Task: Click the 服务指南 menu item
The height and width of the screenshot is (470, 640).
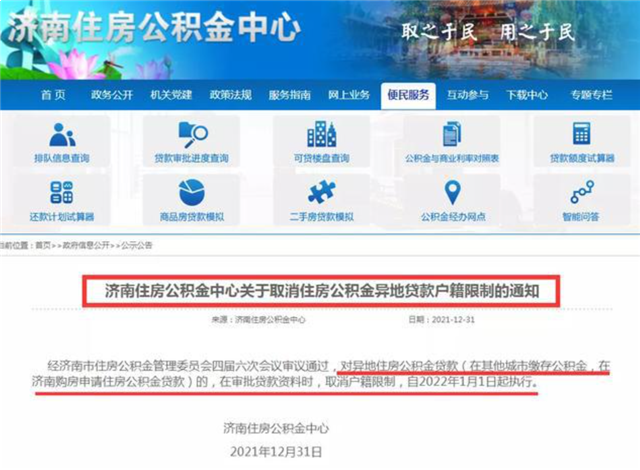Action: [x=289, y=95]
